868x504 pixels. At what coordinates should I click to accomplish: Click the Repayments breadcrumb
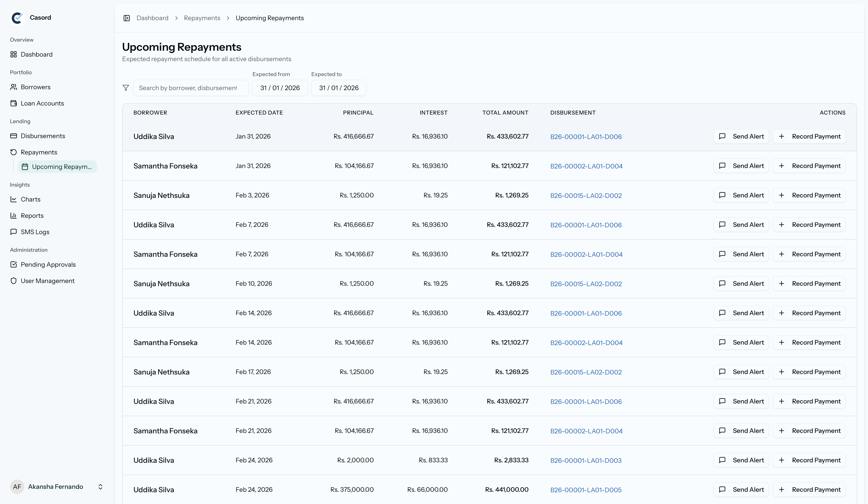point(202,18)
